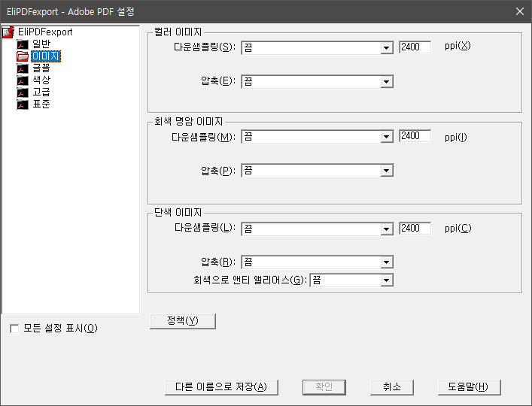
Task: Open the 색상 settings category
Action: (41, 80)
